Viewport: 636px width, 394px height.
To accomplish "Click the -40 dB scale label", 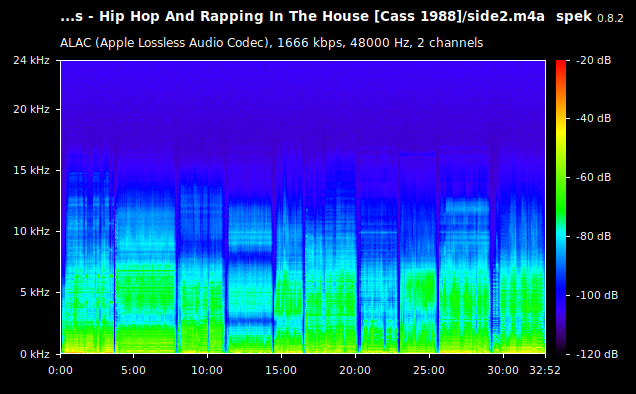I will click(593, 118).
